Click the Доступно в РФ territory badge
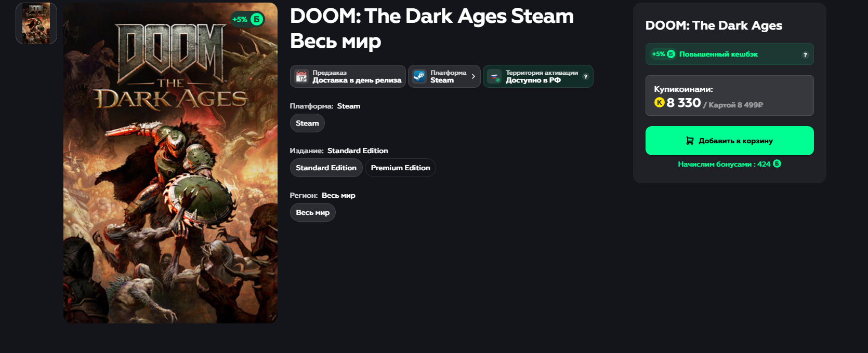Screen dimensions: 868x353 (x=538, y=76)
